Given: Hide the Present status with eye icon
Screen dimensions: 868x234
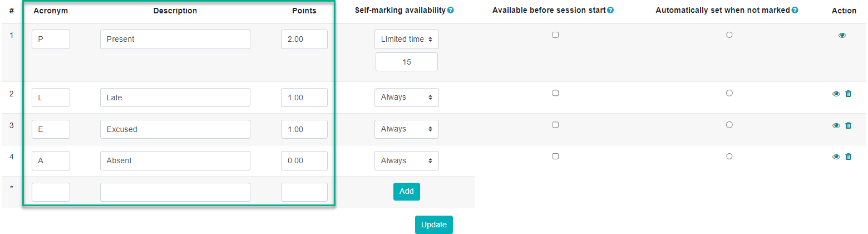Looking at the screenshot, I should pos(842,35).
